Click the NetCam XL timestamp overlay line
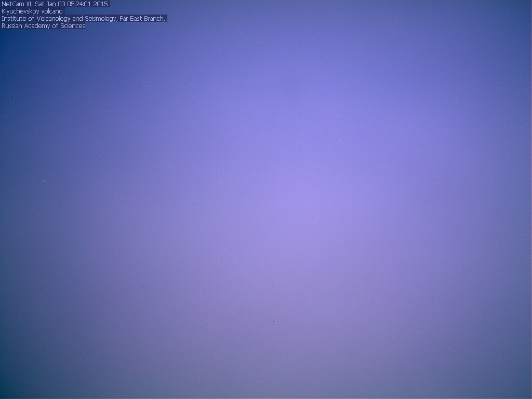 pos(55,4)
